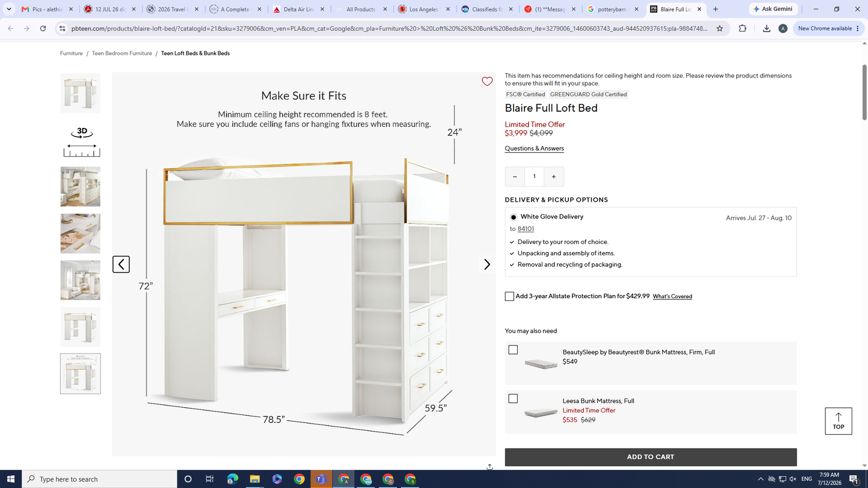Switch to the 2026 Travel tab

(x=172, y=9)
